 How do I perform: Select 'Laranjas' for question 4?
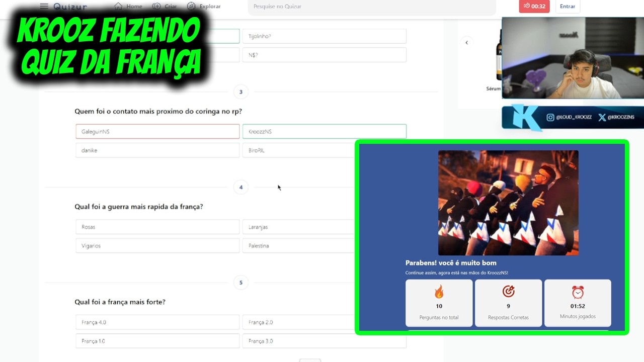tap(299, 227)
